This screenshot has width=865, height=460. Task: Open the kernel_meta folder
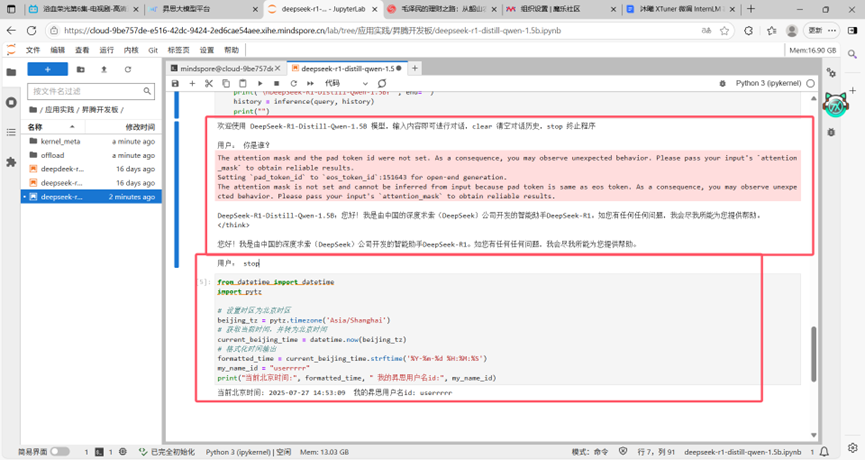(x=60, y=142)
